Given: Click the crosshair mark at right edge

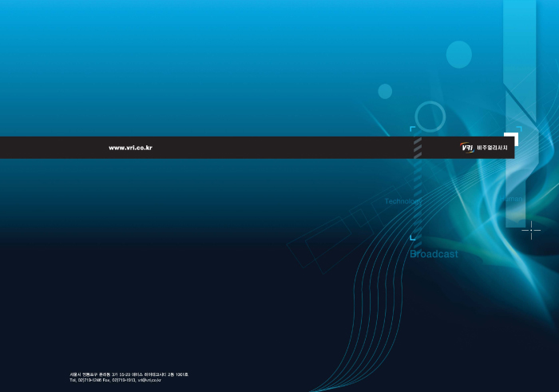Looking at the screenshot, I should tap(531, 231).
